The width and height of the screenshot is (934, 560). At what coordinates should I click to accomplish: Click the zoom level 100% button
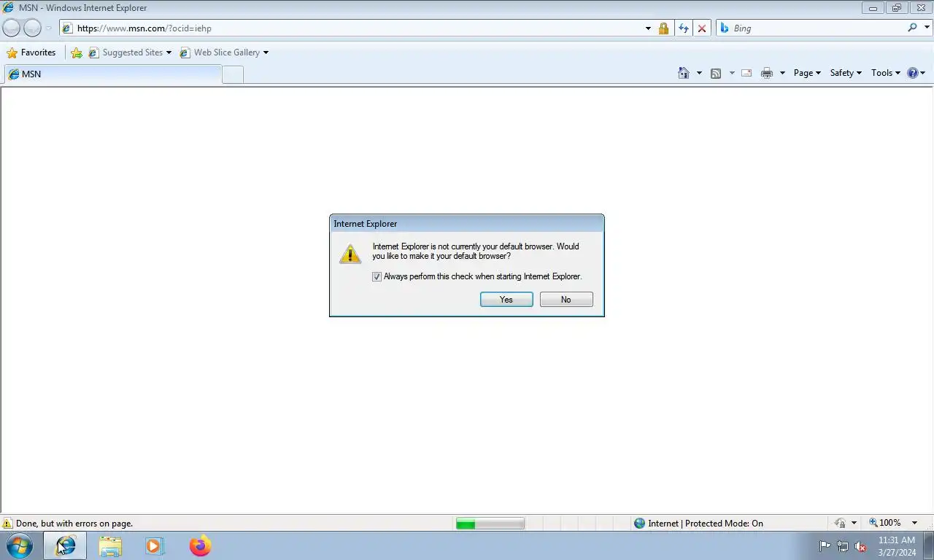pyautogui.click(x=885, y=523)
